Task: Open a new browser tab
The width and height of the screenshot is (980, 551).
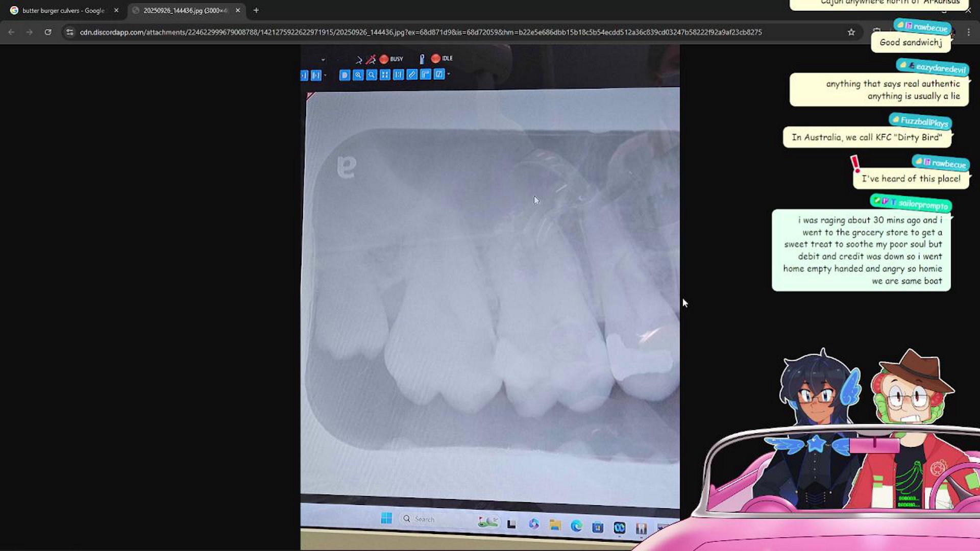Action: pos(256,10)
